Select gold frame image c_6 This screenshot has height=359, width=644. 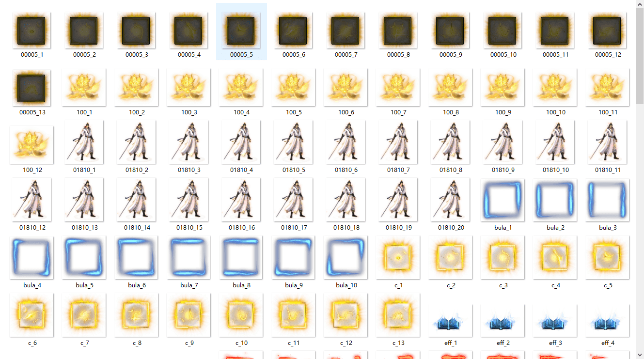(x=31, y=315)
